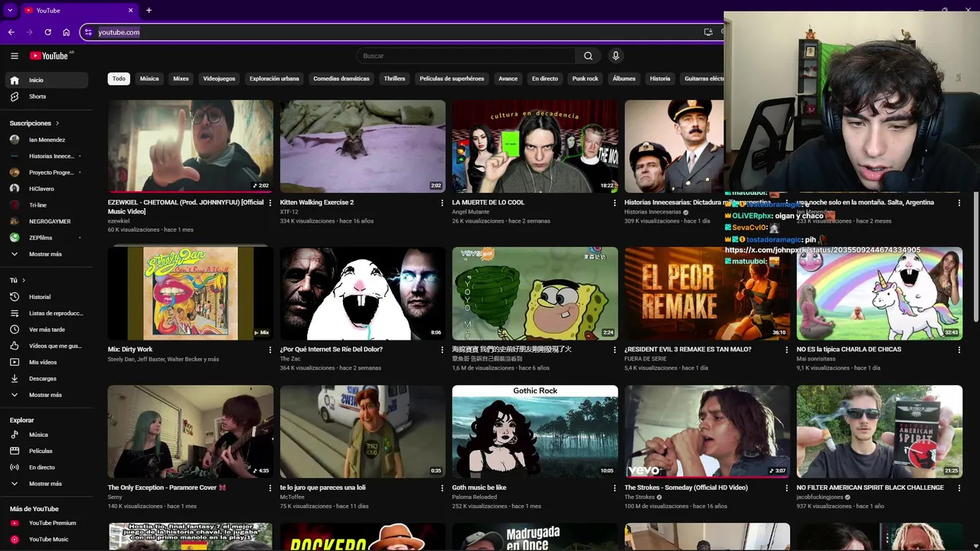Go back with browser back arrow
This screenshot has width=980, height=551.
click(x=11, y=32)
